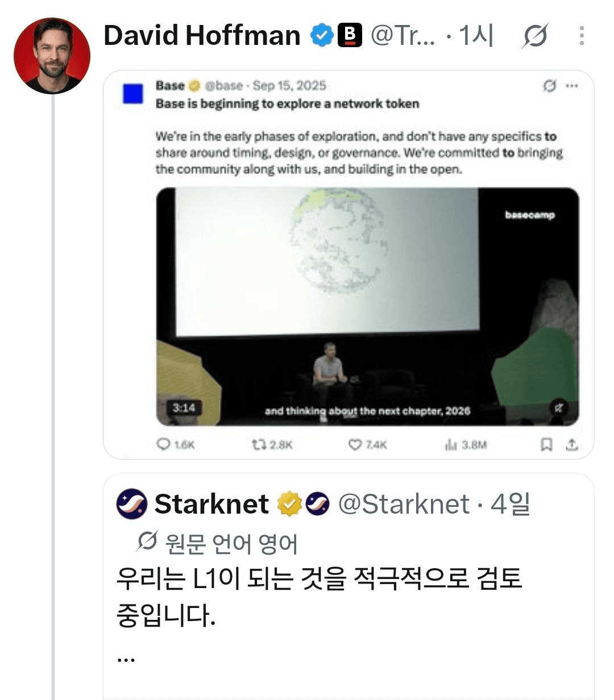614x700 pixels.
Task: Unmute the basecamp video with speaker icon
Action: tap(559, 407)
